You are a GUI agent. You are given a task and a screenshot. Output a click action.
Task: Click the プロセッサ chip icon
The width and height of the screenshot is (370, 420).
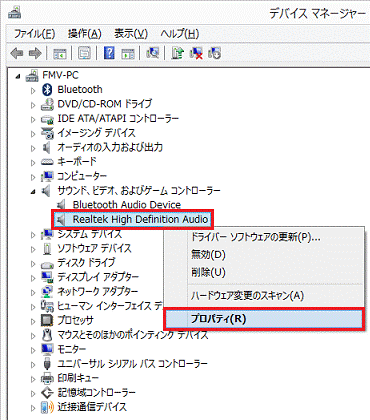pyautogui.click(x=47, y=320)
